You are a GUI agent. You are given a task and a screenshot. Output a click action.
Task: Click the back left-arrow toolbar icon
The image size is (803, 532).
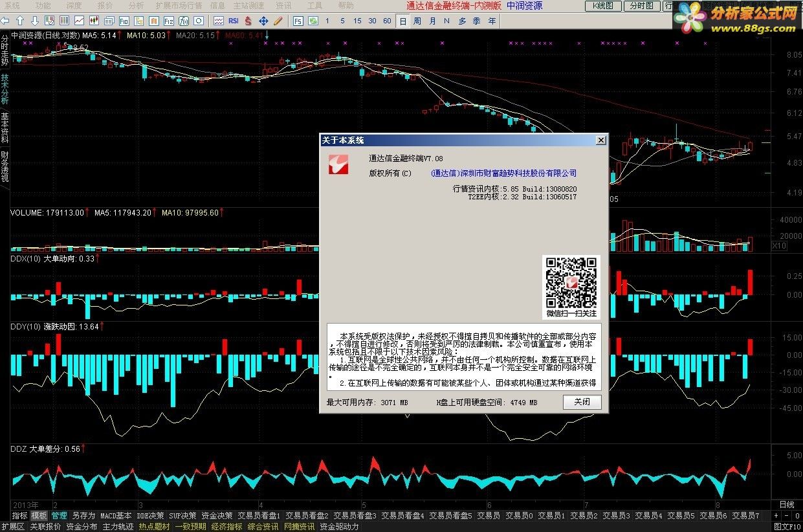coord(6,21)
